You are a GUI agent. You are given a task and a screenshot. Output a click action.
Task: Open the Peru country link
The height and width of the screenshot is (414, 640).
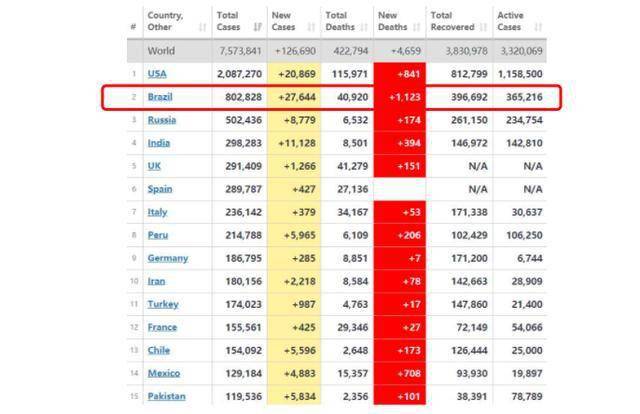coord(158,235)
